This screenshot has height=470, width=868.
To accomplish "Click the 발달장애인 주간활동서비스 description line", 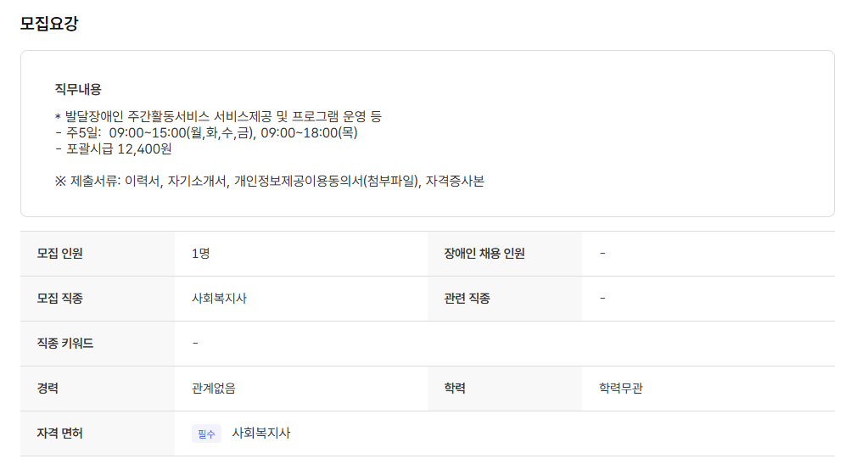I will click(x=218, y=116).
